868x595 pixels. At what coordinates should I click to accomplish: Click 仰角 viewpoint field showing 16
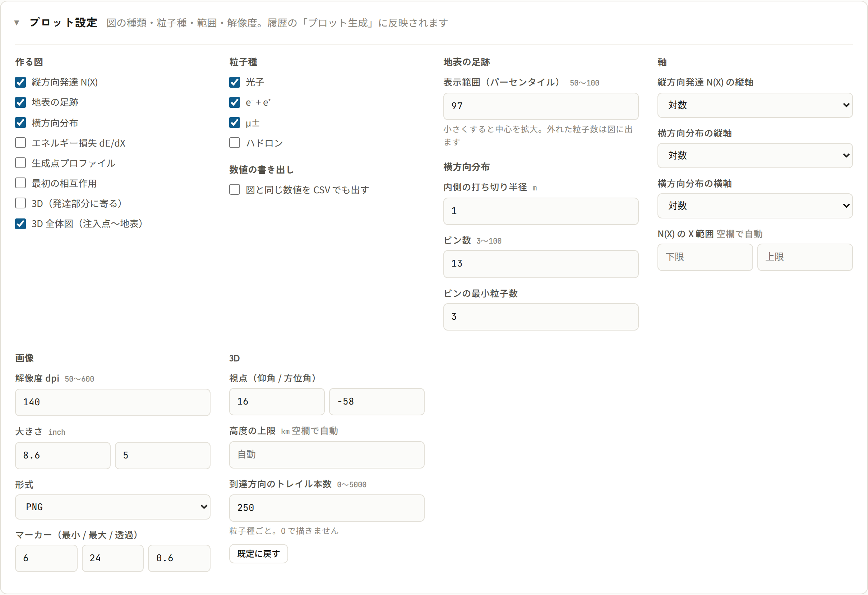pyautogui.click(x=277, y=402)
